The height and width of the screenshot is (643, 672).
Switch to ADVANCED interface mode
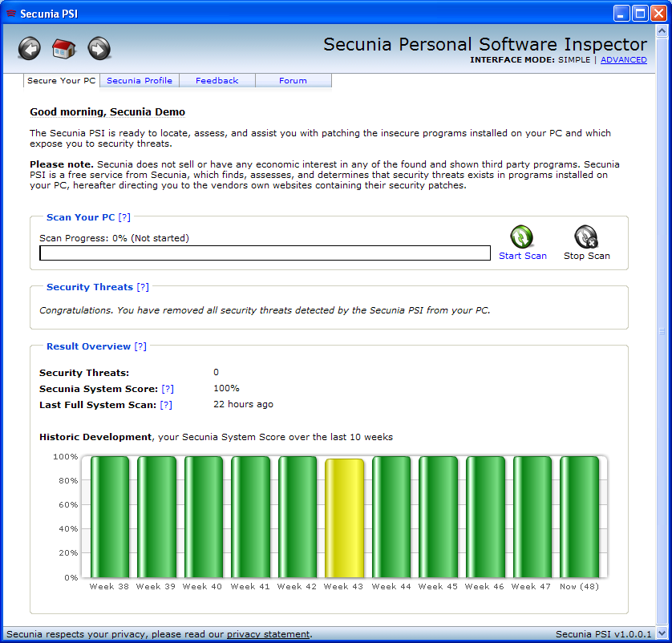pos(624,60)
